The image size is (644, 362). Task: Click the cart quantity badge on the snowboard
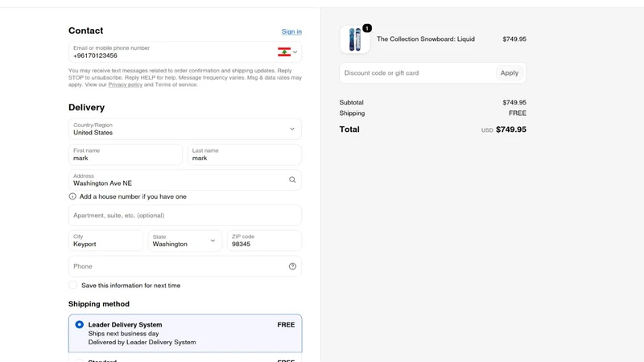tap(367, 28)
